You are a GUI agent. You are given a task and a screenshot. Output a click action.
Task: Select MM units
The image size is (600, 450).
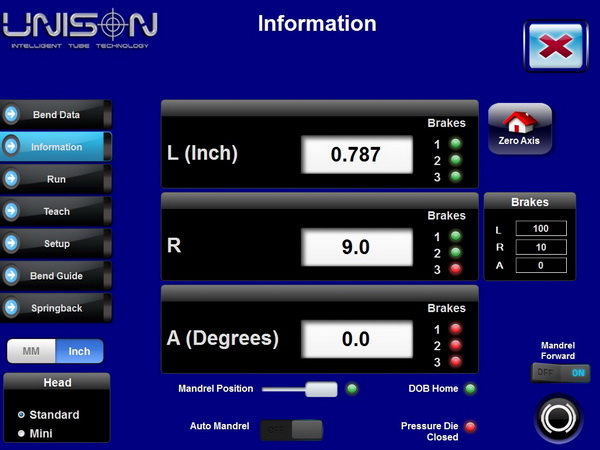pyautogui.click(x=31, y=352)
